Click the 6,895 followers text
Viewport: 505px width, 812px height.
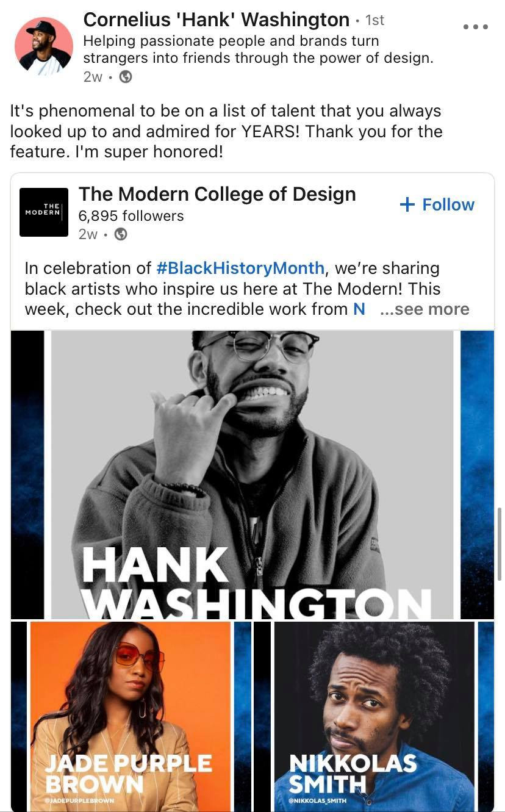coord(131,215)
